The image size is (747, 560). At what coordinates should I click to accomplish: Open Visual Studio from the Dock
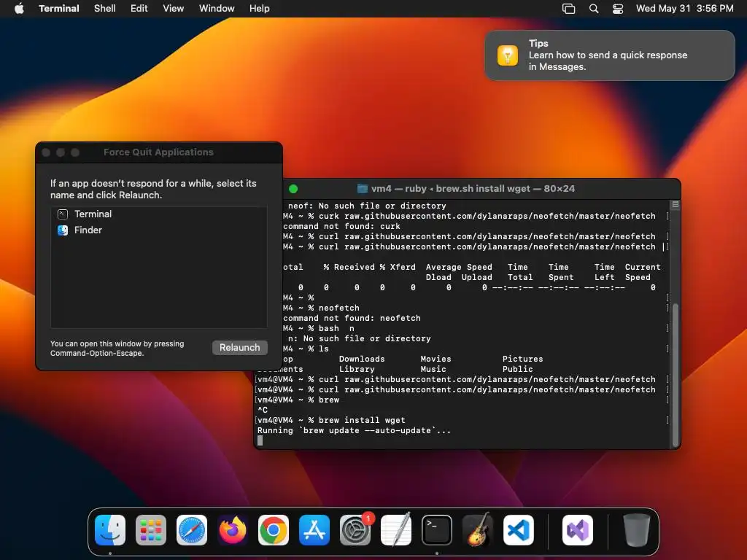[578, 530]
